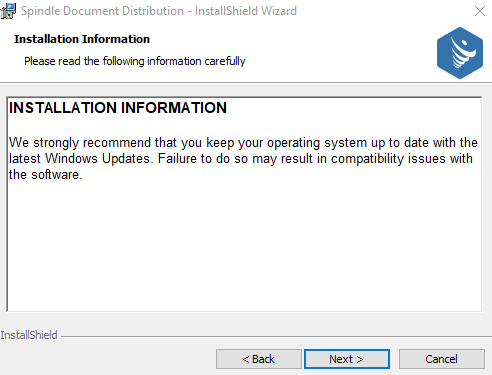The width and height of the screenshot is (492, 375).
Task: Select the INSTALLATION INFORMATION heading text
Action: tap(118, 108)
